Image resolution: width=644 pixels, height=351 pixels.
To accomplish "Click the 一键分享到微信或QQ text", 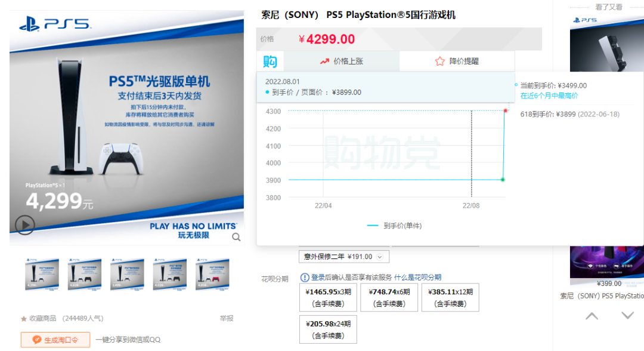I will point(128,340).
